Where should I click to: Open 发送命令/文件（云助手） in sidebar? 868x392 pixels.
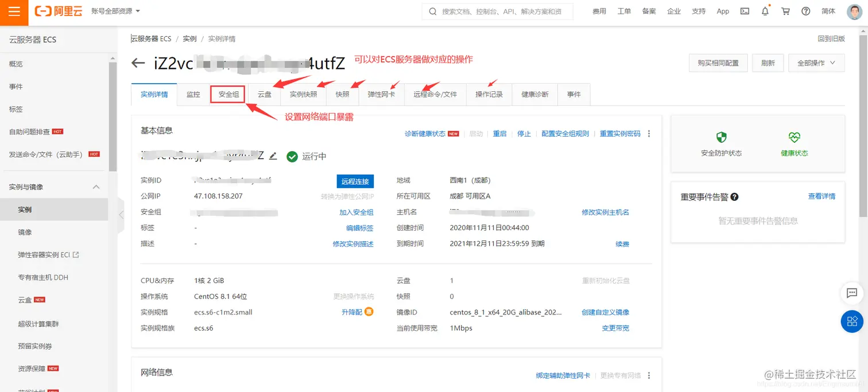coord(46,154)
